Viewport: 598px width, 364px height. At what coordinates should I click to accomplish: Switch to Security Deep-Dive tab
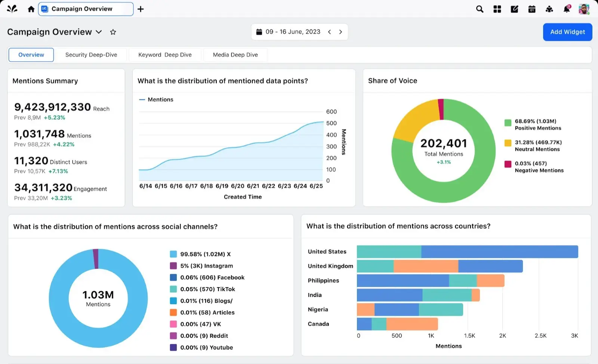tap(91, 55)
